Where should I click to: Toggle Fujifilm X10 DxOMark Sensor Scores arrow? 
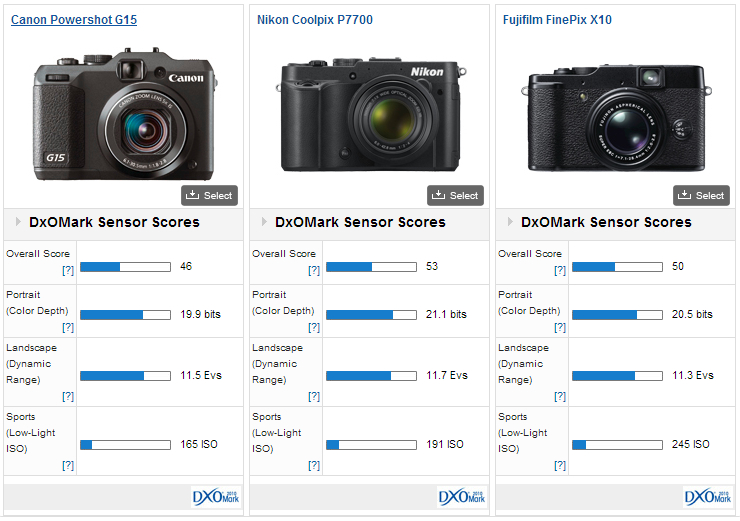(x=510, y=222)
